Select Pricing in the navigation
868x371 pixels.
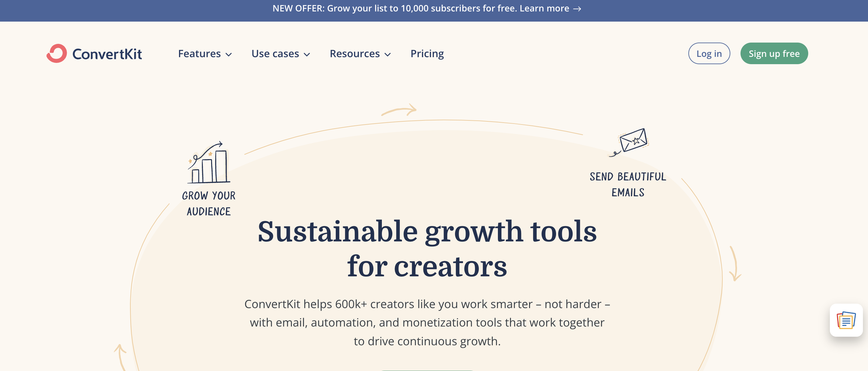[x=427, y=53]
